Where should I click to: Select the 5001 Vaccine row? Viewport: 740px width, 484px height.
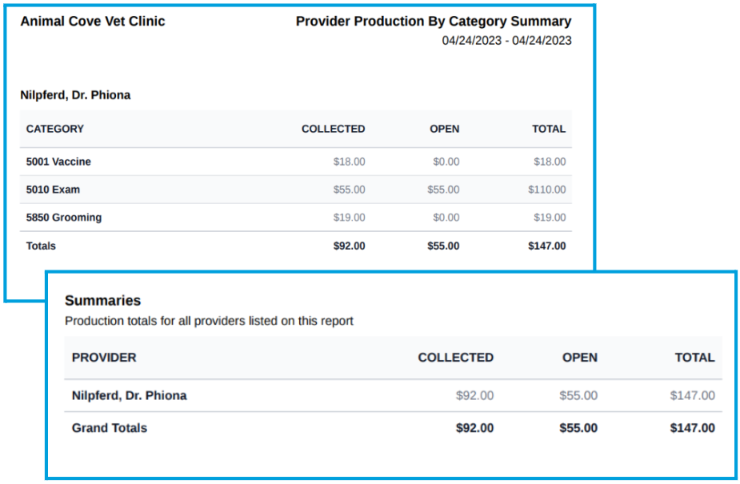click(x=295, y=162)
